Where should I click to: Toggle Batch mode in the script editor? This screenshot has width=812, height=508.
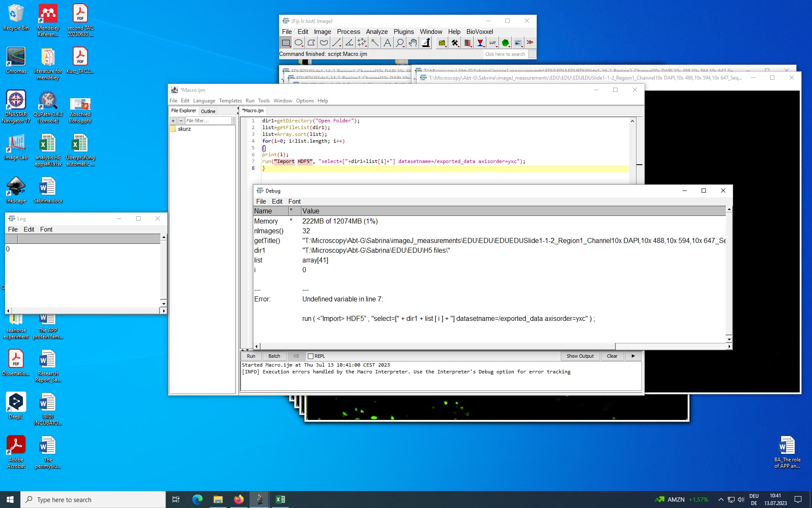(x=274, y=356)
